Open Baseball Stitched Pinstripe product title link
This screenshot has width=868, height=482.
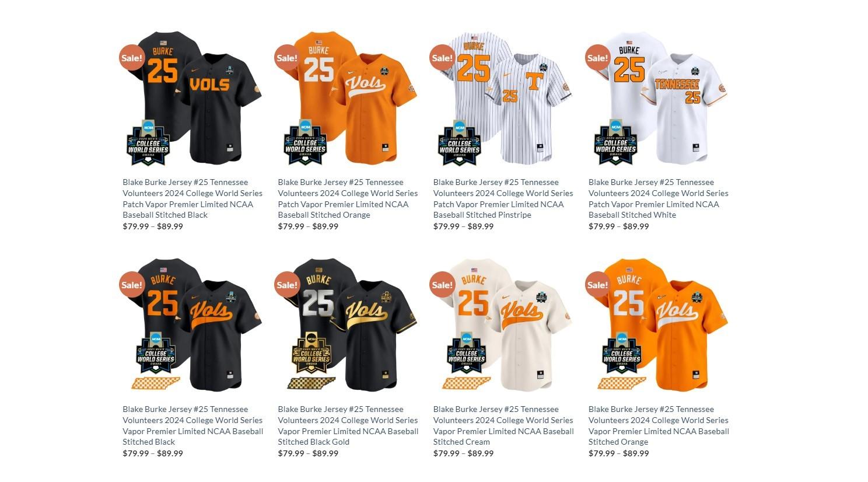pyautogui.click(x=503, y=198)
